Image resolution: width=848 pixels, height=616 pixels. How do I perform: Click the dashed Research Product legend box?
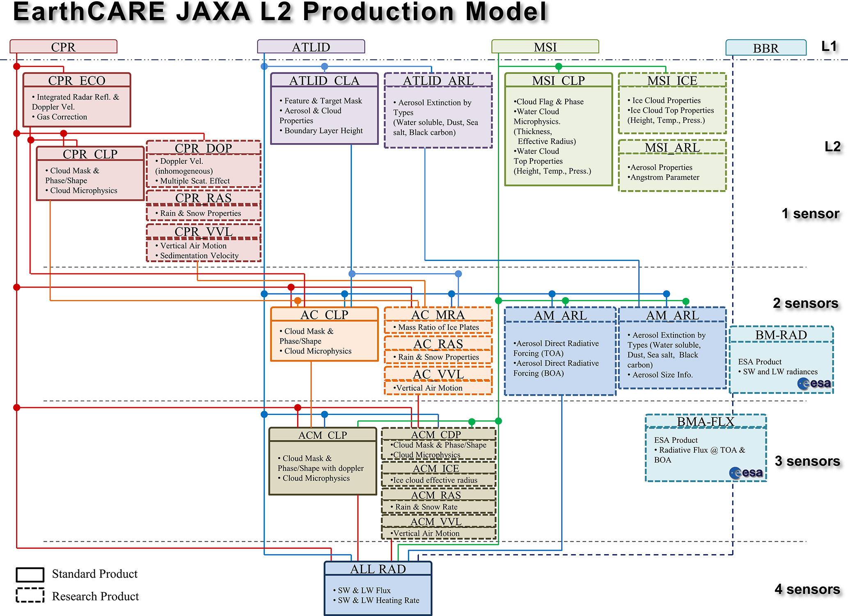(30, 595)
